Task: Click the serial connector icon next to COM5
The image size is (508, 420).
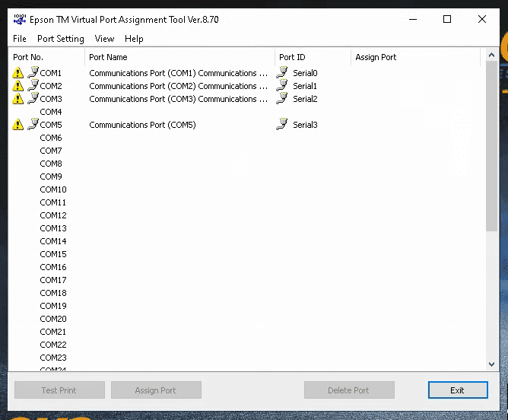Action: click(x=33, y=125)
